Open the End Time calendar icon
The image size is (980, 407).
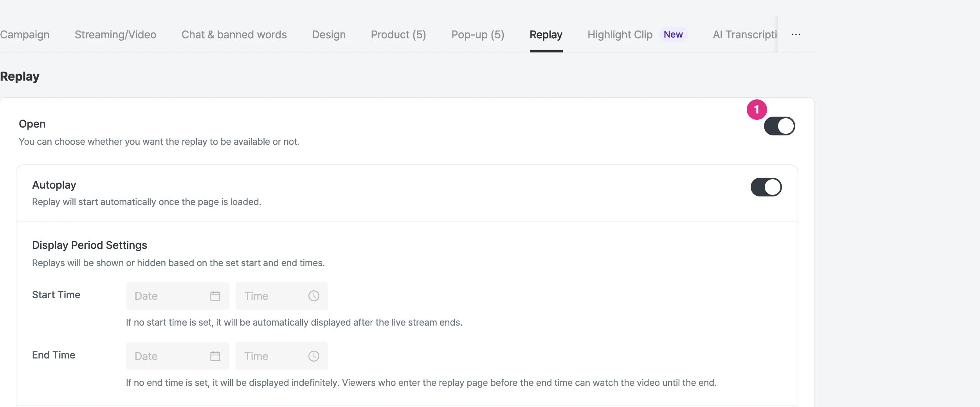pos(215,356)
